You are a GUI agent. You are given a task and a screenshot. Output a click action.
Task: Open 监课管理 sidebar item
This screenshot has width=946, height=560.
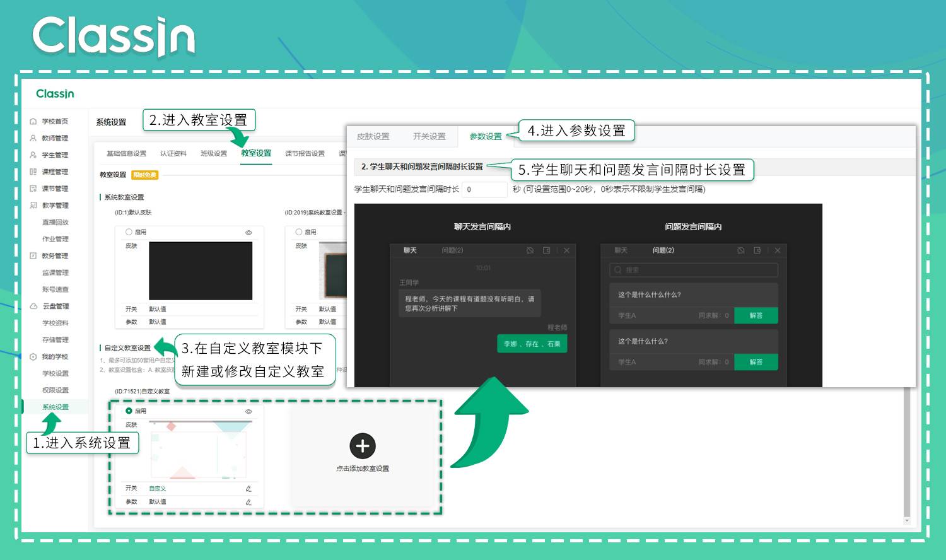point(55,272)
